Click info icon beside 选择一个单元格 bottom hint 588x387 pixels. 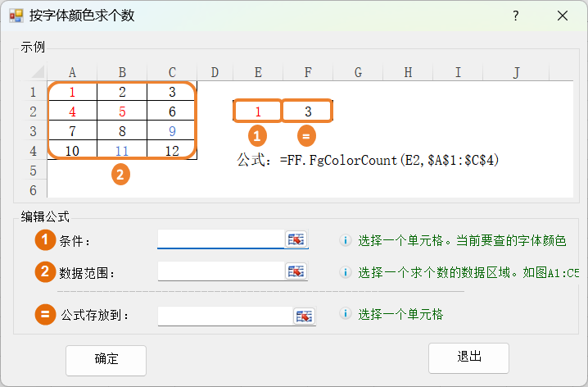pos(346,314)
